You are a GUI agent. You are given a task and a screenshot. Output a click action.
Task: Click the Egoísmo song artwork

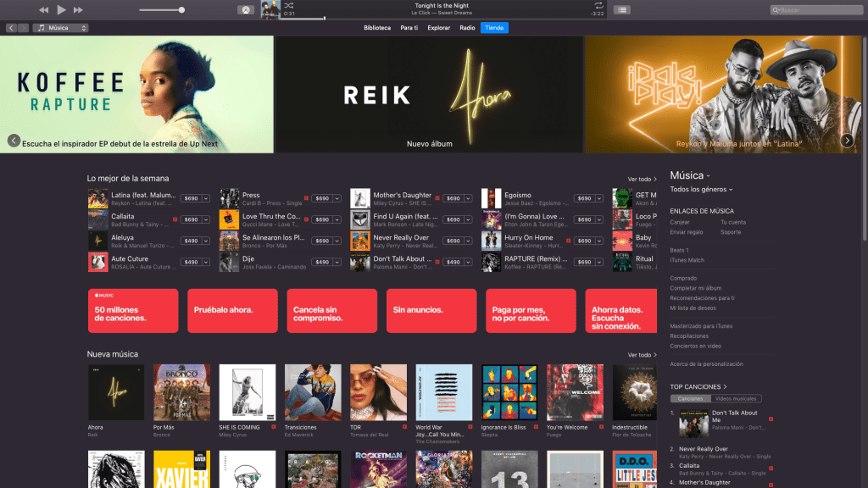coord(491,198)
